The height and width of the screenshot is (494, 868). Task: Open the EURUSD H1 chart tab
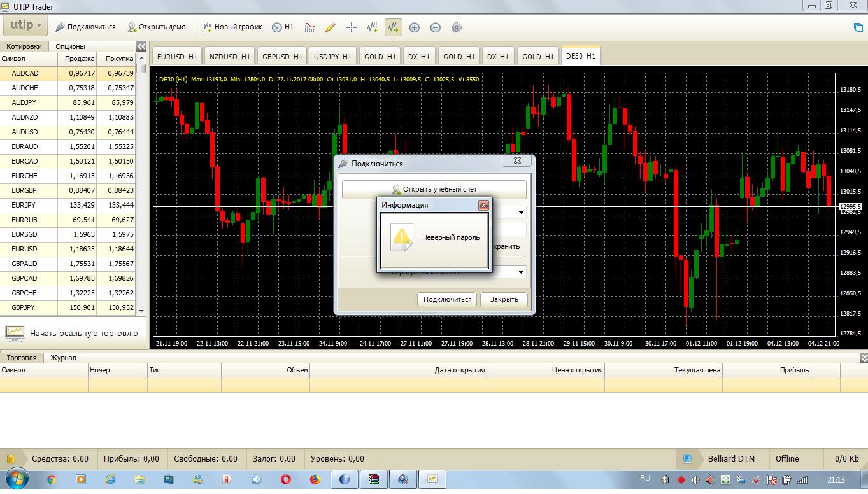point(177,57)
